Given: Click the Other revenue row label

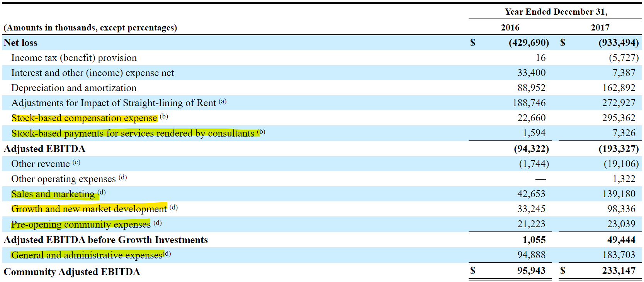Looking at the screenshot, I should (41, 164).
